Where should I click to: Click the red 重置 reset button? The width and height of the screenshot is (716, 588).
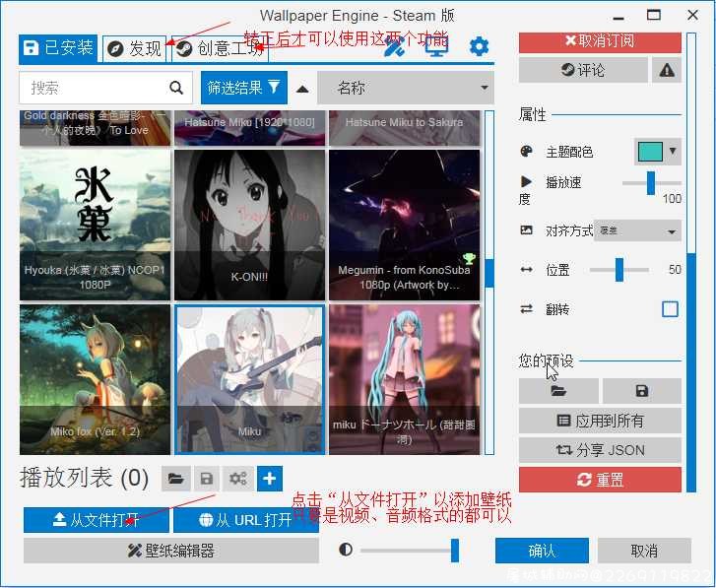click(600, 480)
